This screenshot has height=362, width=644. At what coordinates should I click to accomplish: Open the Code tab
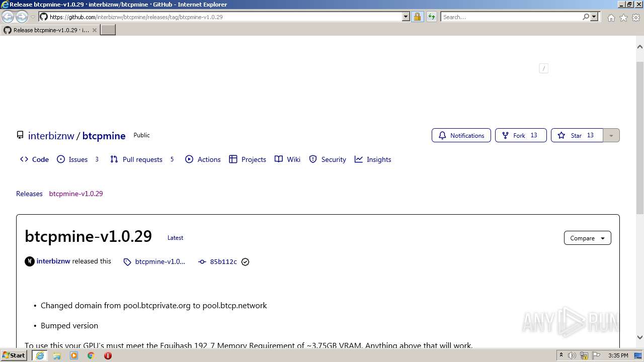34,159
